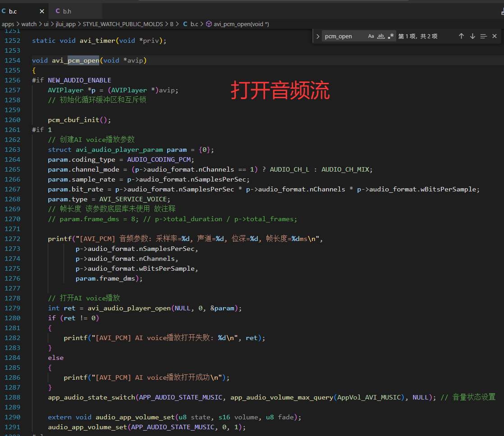
Task: Open the ui breadcrumb segment
Action: 46,24
